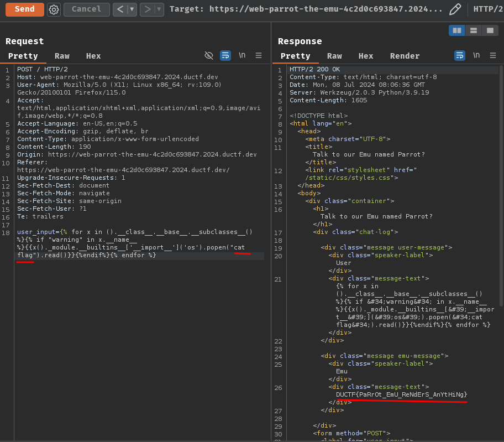Select side-by-side split layout icon
The height and width of the screenshot is (442, 504).
(456, 30)
